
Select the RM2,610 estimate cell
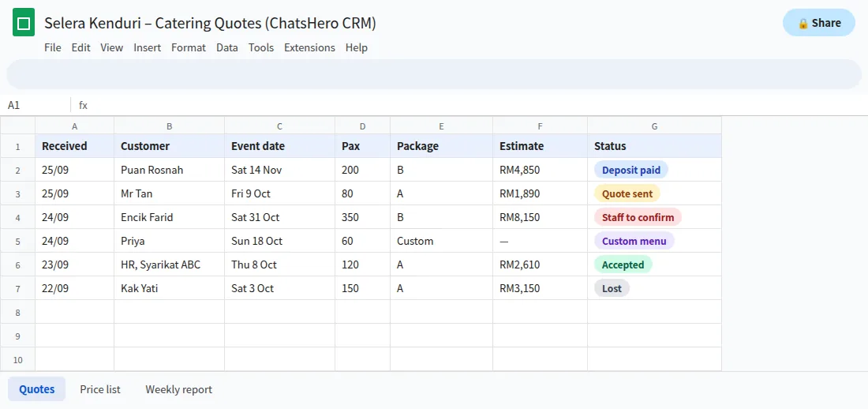point(540,265)
